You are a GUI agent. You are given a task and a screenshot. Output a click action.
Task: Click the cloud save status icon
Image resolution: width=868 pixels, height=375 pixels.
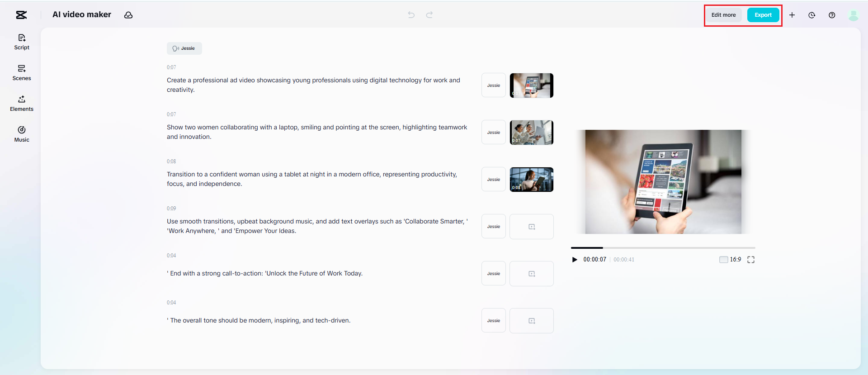[128, 15]
